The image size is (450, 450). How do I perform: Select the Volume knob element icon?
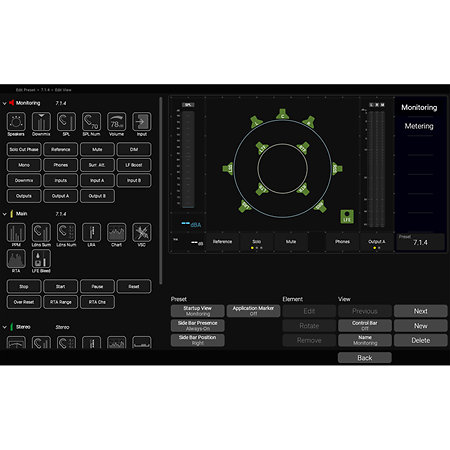(116, 122)
